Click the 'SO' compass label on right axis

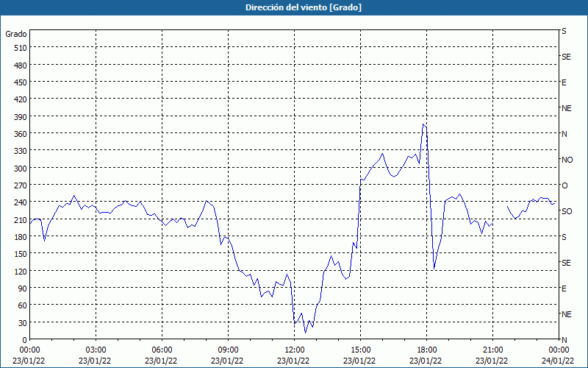(567, 211)
